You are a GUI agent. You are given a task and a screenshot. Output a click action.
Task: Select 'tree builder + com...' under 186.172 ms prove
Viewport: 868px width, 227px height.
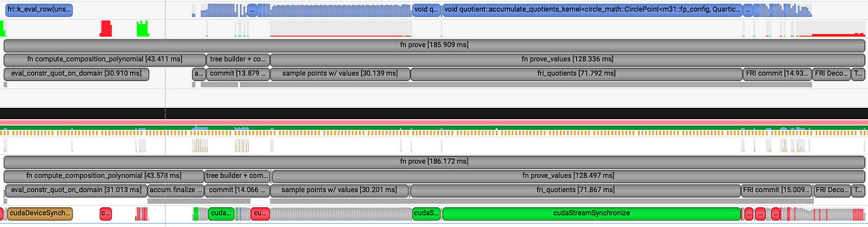click(x=238, y=176)
